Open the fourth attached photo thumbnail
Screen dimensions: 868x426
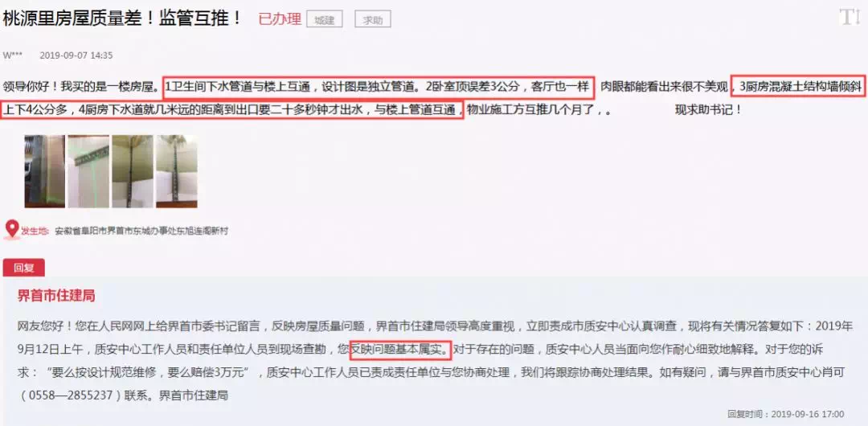[x=177, y=171]
